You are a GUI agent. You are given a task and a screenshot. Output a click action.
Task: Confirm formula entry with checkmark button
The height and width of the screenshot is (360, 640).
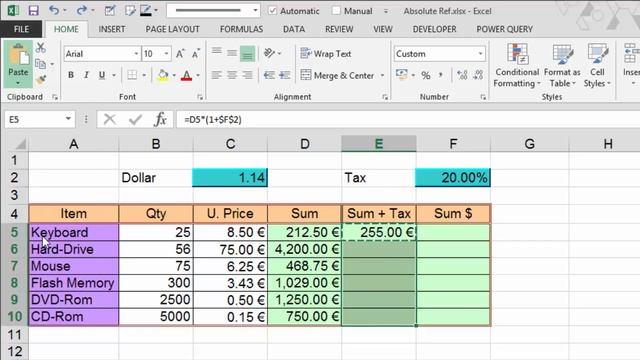(x=135, y=120)
